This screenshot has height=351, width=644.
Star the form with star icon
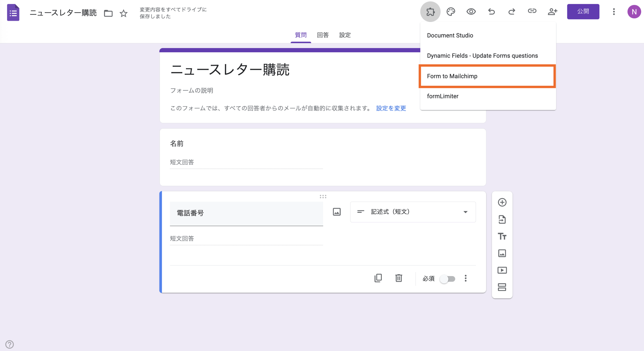124,13
